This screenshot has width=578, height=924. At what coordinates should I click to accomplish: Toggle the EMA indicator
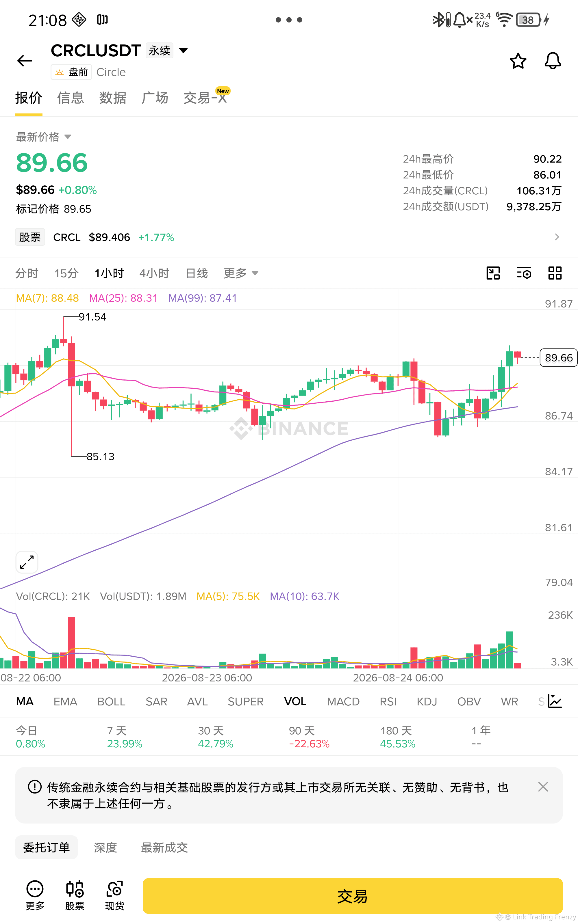(x=65, y=701)
